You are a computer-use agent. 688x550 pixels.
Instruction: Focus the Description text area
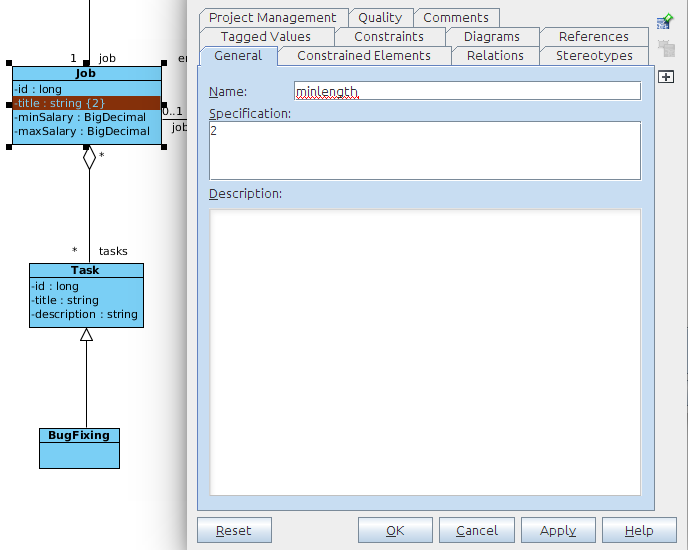click(425, 351)
